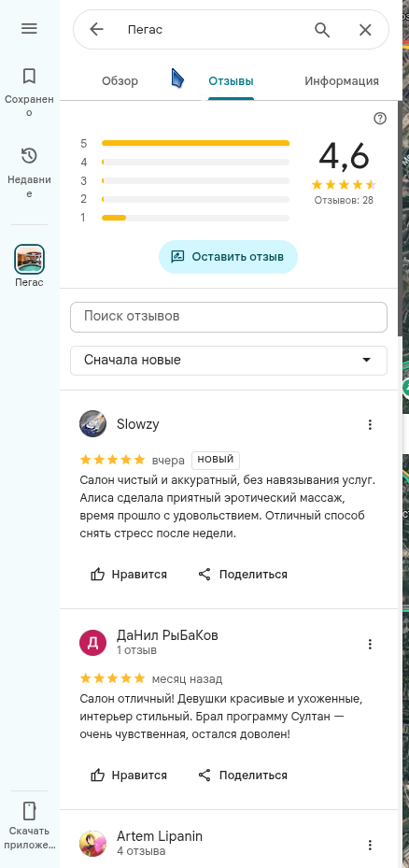Like the Slowzy review
409x868 pixels.
129,574
